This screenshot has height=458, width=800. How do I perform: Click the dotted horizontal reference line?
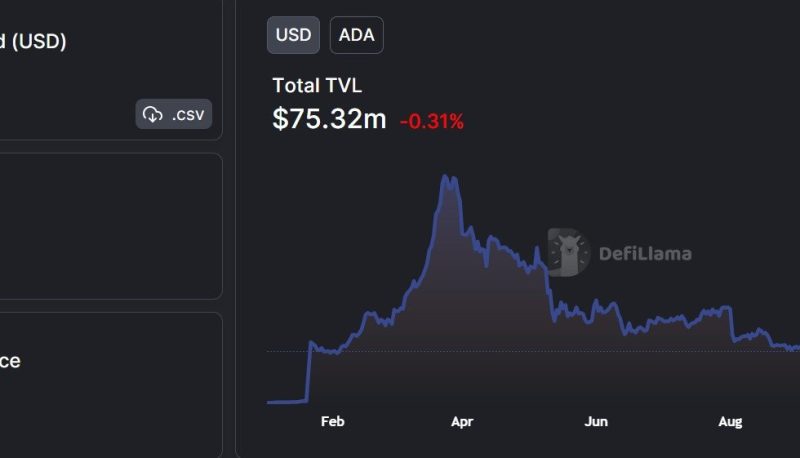pos(533,351)
